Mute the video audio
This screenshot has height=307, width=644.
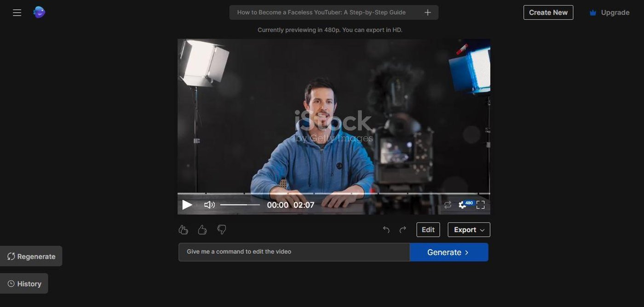coord(209,205)
